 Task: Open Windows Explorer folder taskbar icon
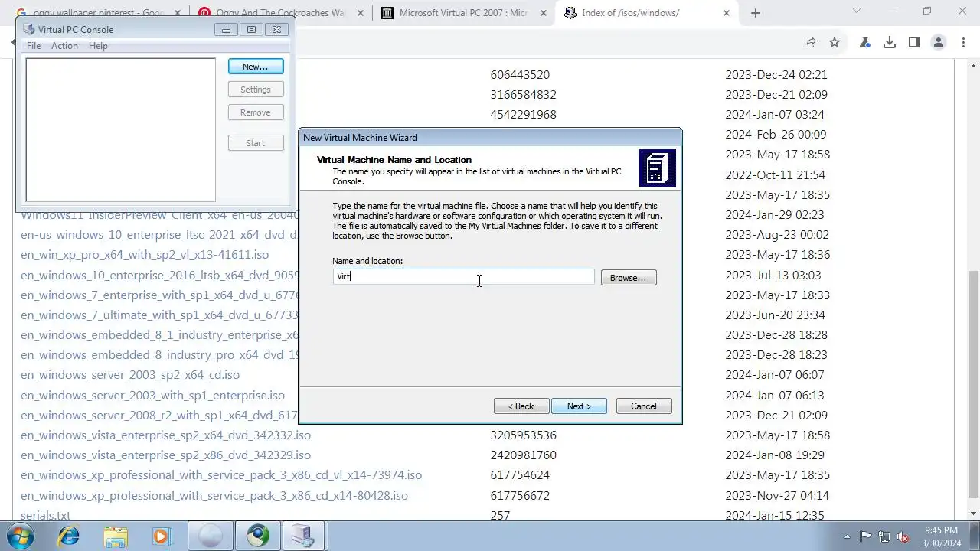(116, 536)
